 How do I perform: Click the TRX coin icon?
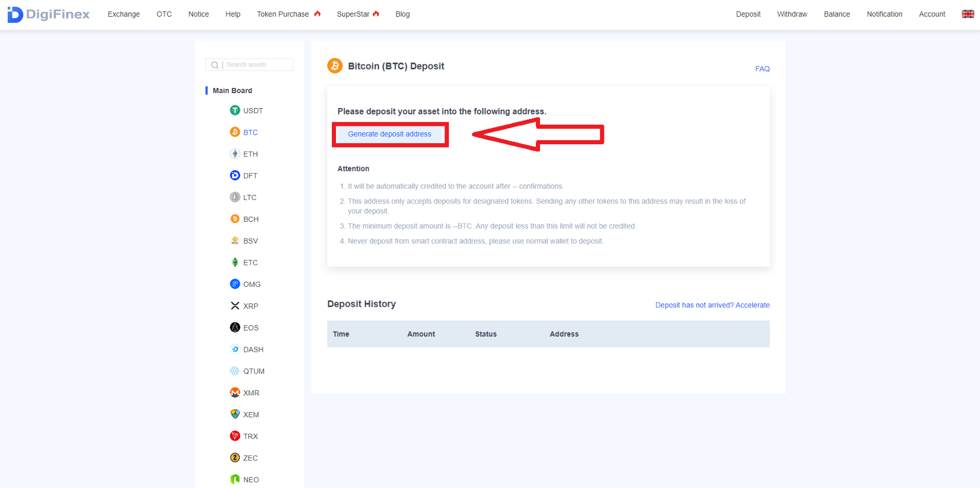(x=235, y=436)
